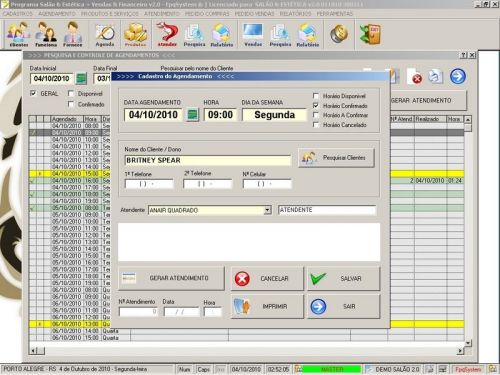Open the PRODUTOS E SERVIÇOS menu
The height and width of the screenshot is (375, 500).
pos(110,14)
